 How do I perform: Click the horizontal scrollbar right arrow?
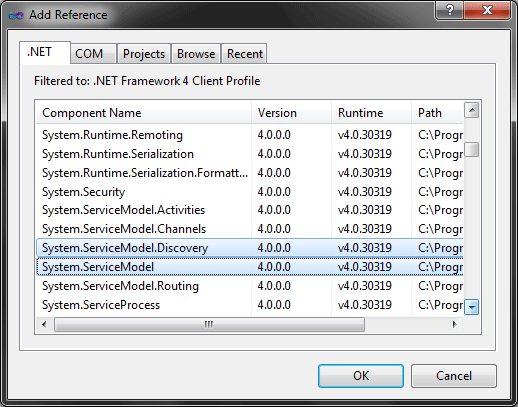coord(455,324)
